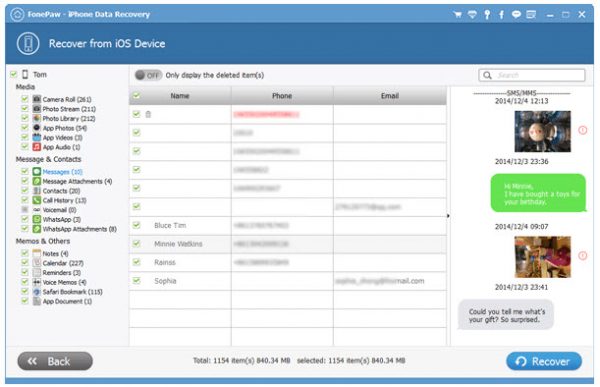Uncheck the Minnie Watkins row checkbox
The height and width of the screenshot is (387, 600).
137,243
